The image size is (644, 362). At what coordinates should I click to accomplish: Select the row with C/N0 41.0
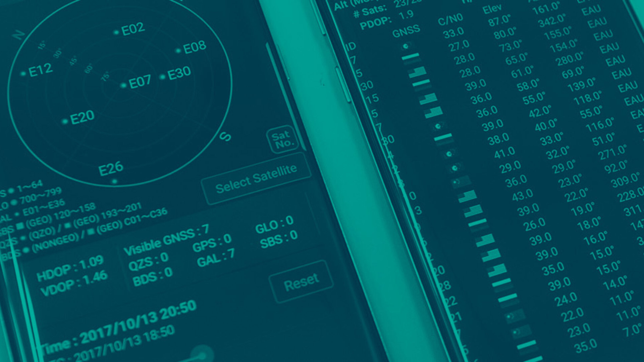coord(504,153)
